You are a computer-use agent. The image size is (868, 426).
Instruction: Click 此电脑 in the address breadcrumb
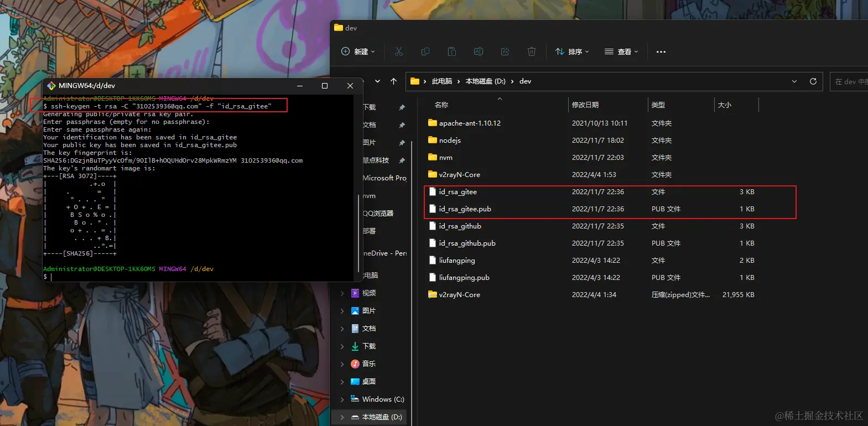[x=441, y=81]
